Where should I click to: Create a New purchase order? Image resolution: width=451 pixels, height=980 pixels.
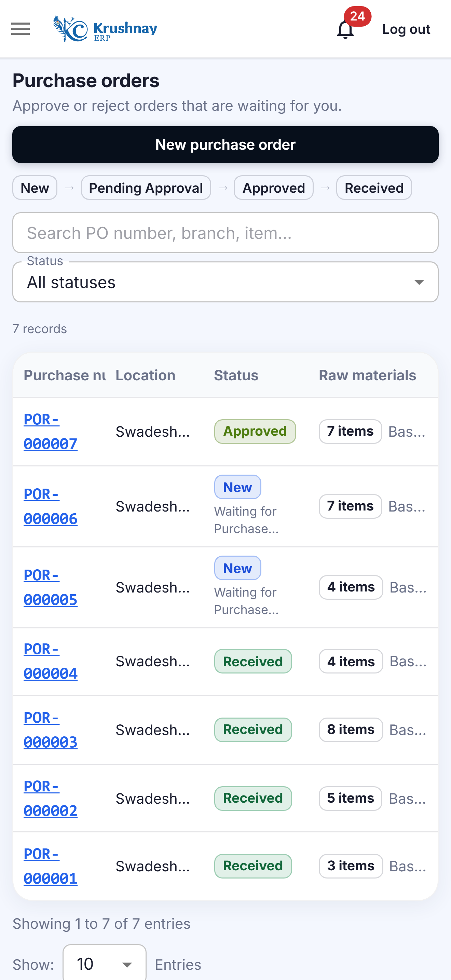coord(225,145)
